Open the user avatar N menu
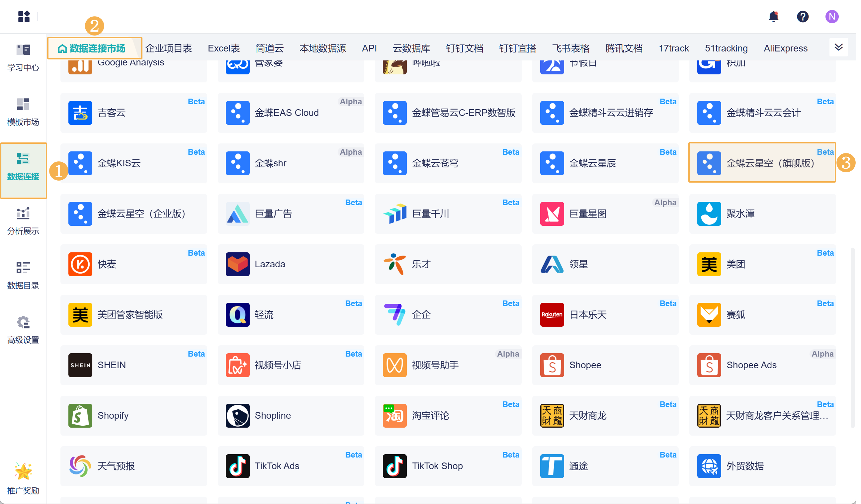Viewport: 861px width, 504px height. coord(832,16)
